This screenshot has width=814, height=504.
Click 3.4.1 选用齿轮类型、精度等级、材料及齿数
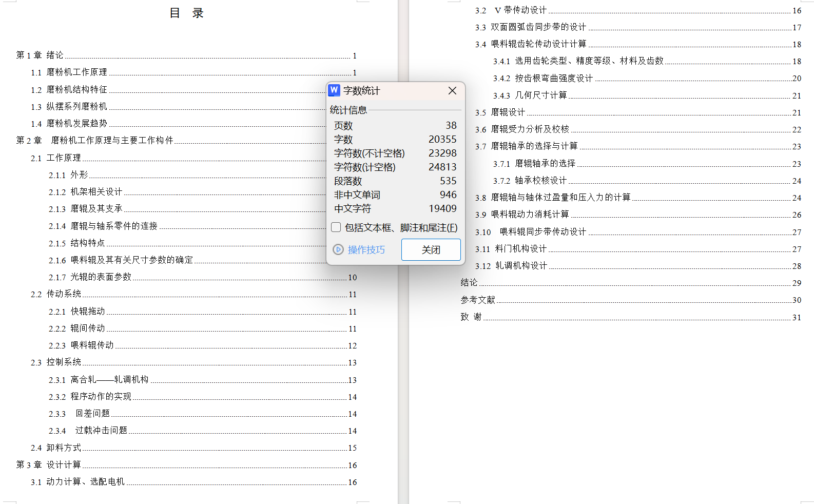647,61
